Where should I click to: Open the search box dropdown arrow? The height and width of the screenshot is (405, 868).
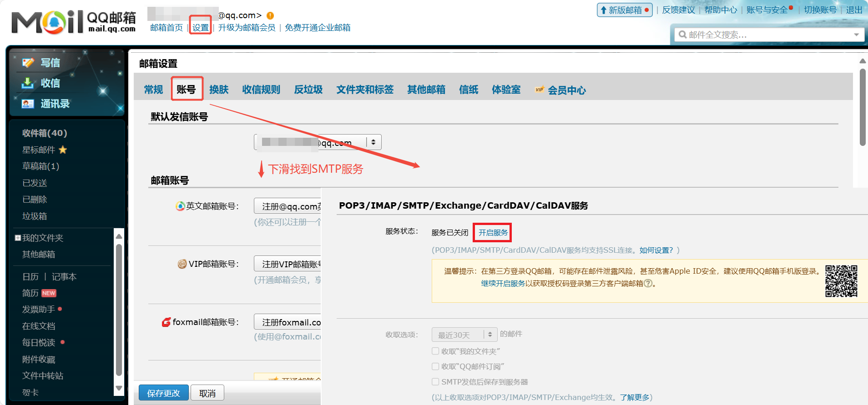click(857, 35)
